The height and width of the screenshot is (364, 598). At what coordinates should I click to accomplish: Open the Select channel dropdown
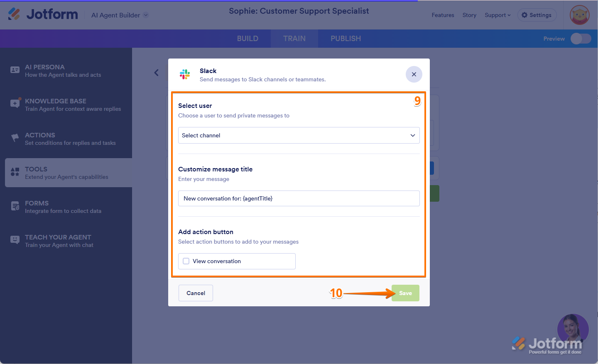coord(299,135)
